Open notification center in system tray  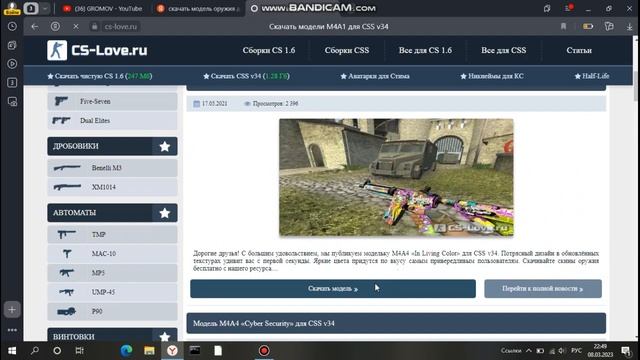coord(626,351)
